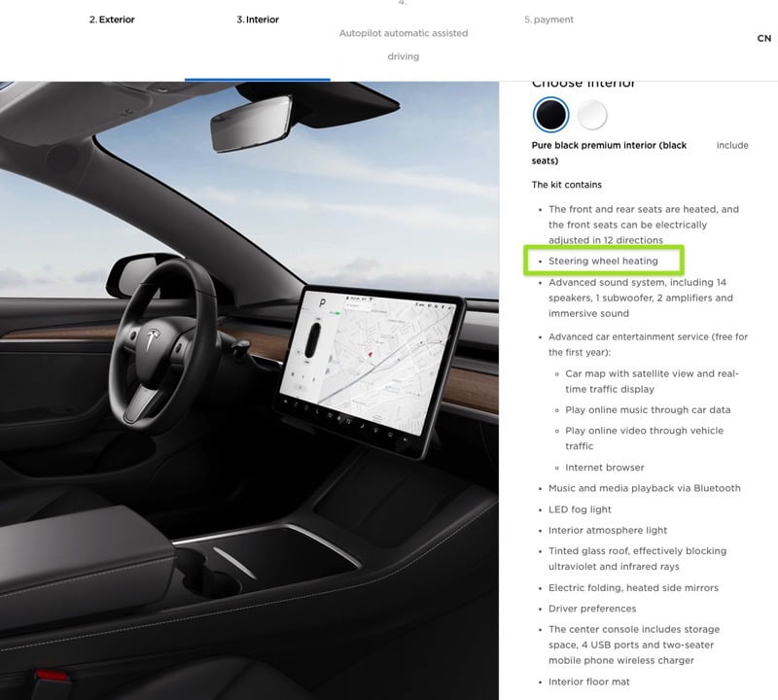The image size is (778, 700).
Task: Click the Interior floor mat list item
Action: pyautogui.click(x=589, y=682)
